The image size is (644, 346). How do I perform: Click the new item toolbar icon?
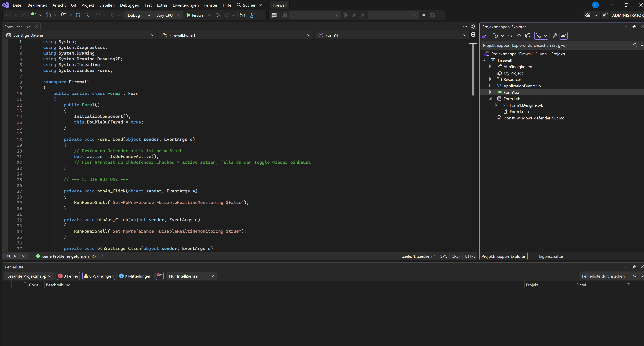point(34,15)
